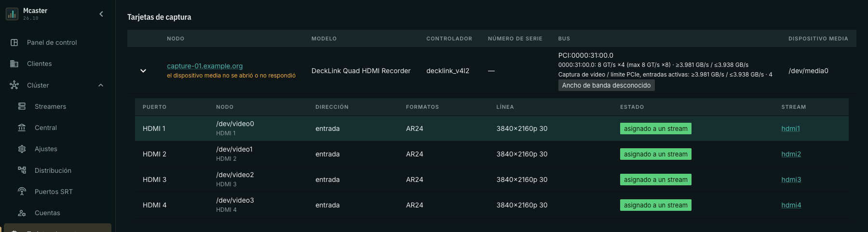Viewport: 868px width, 232px height.
Task: Click the Ajustes gear icon
Action: 22,149
